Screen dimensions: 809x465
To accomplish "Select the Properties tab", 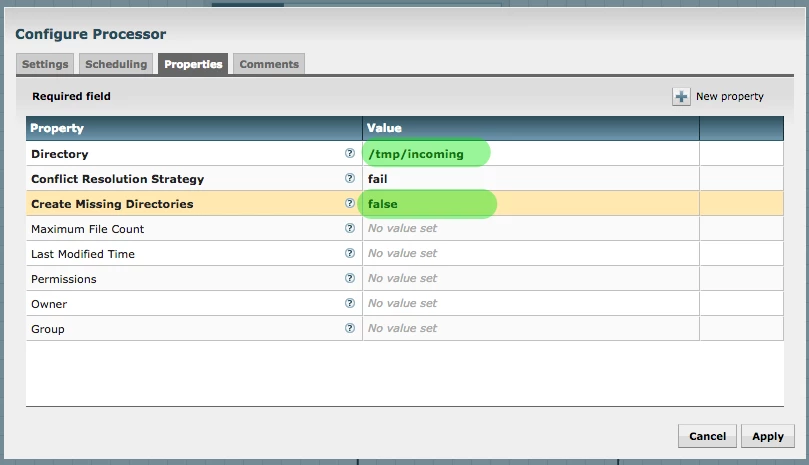I will click(x=193, y=64).
